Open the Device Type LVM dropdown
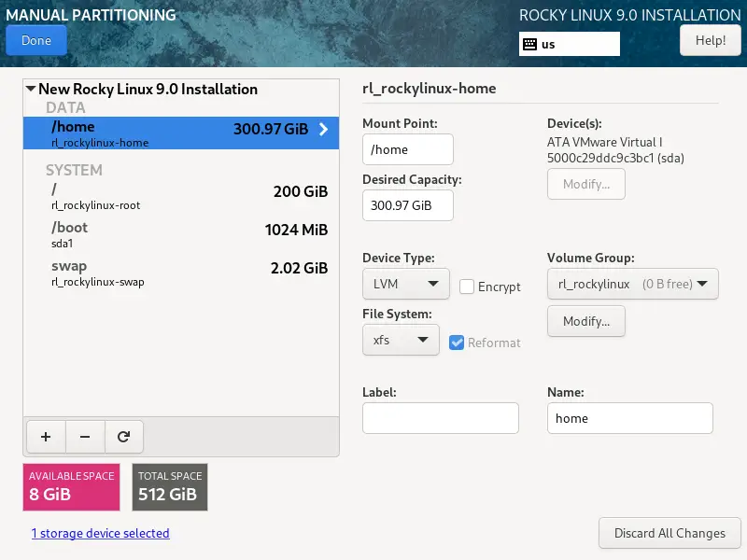This screenshot has height=560, width=747. pos(406,284)
